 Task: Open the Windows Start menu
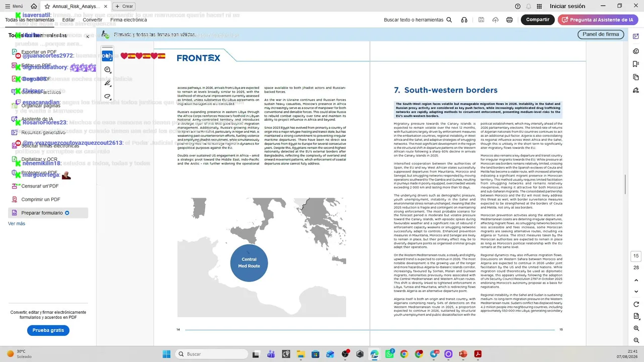[167, 354]
